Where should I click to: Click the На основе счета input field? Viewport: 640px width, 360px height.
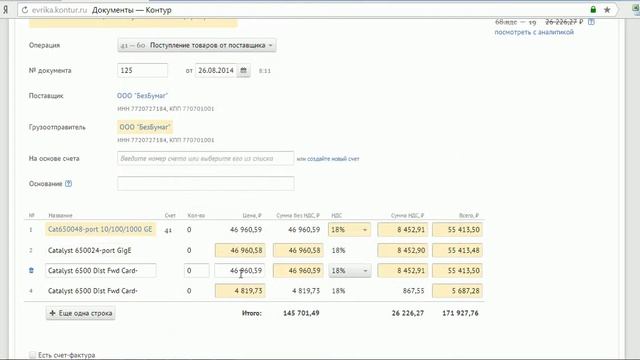pyautogui.click(x=205, y=158)
